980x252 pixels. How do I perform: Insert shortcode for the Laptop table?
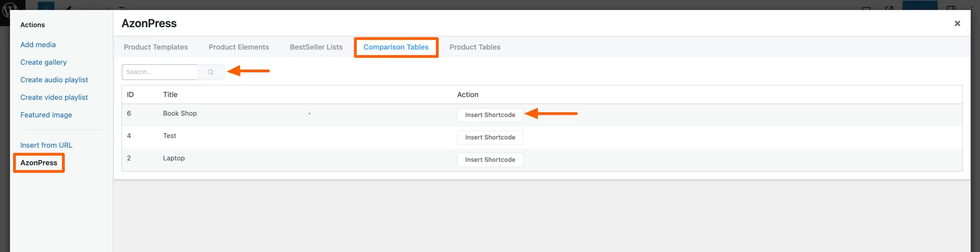click(490, 160)
